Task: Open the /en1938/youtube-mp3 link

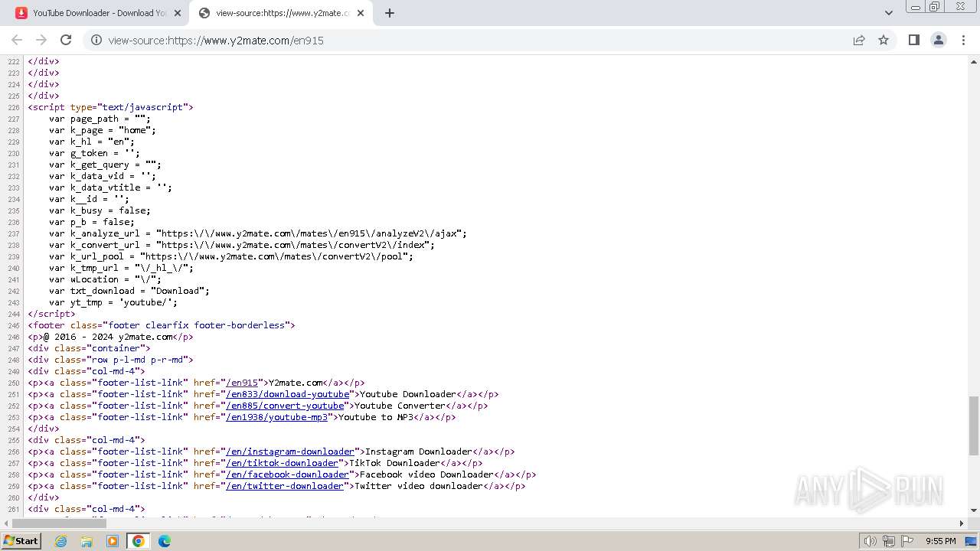Action: [x=276, y=417]
